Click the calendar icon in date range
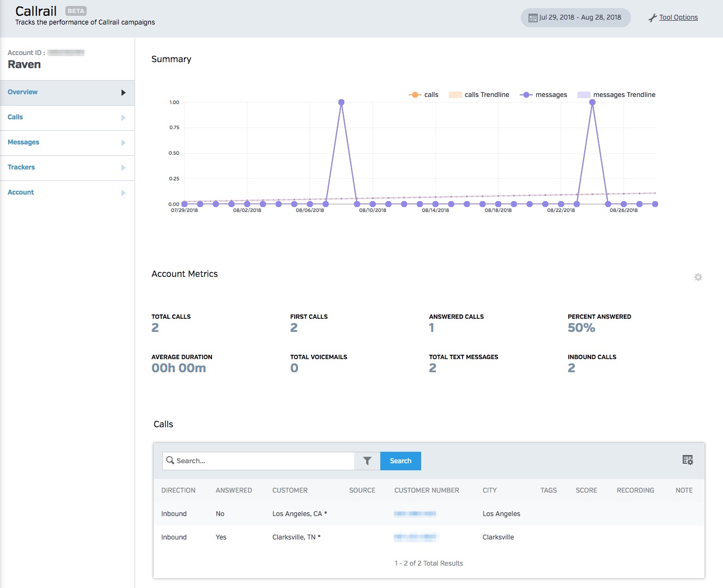Image resolution: width=723 pixels, height=588 pixels. (x=533, y=18)
